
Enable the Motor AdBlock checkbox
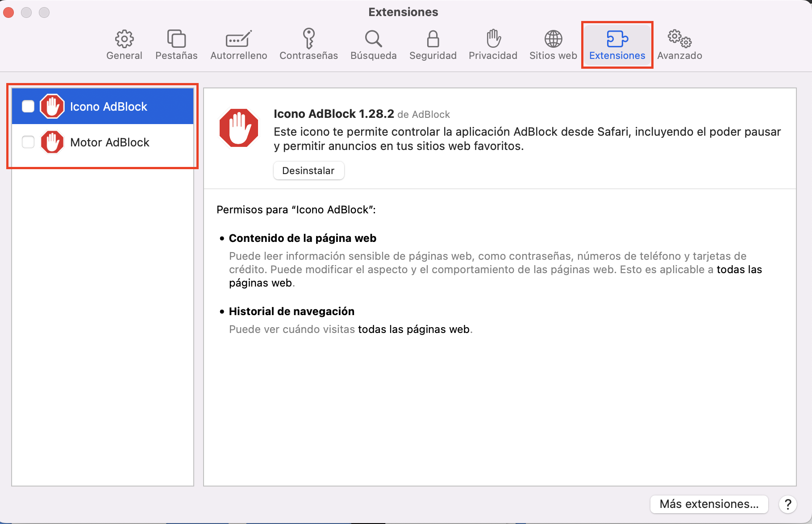(28, 142)
